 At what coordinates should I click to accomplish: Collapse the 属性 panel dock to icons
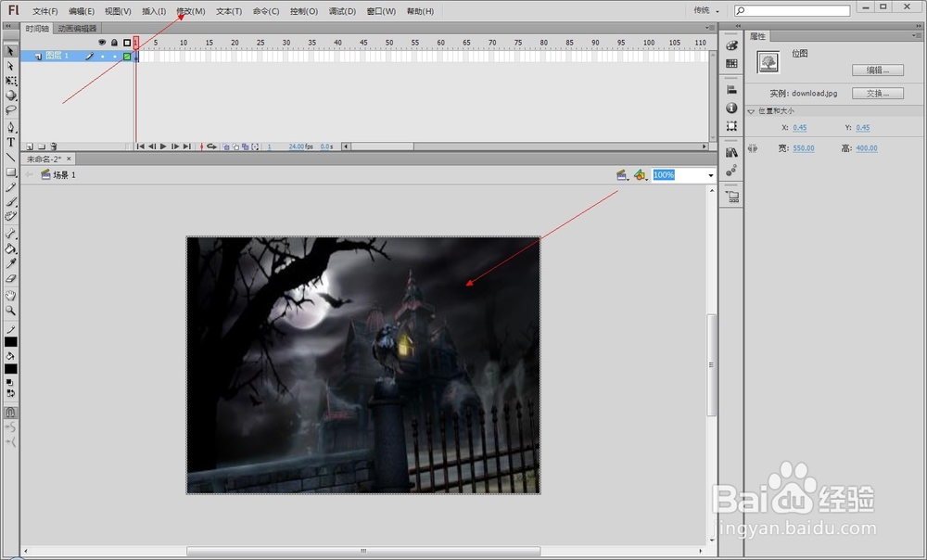point(918,26)
